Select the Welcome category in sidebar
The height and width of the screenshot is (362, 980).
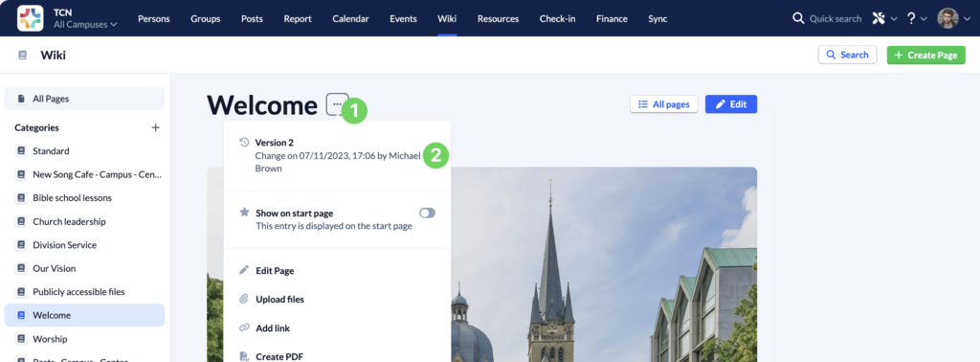coord(84,315)
